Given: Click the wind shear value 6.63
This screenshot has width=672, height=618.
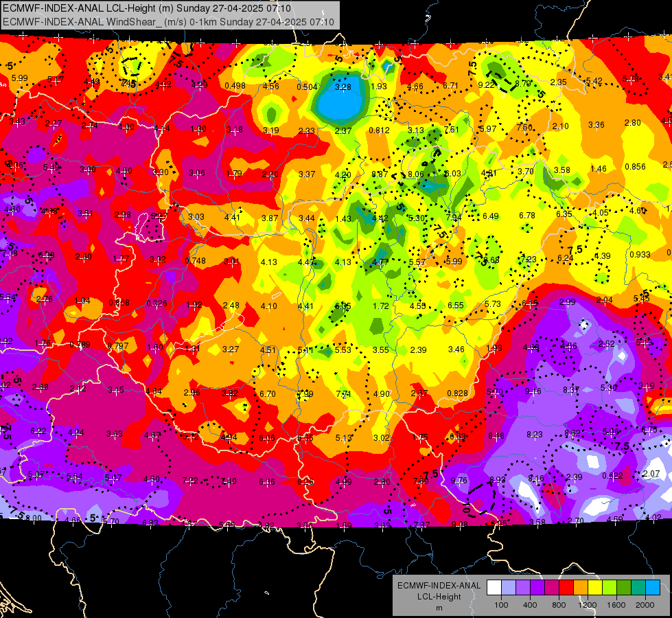Looking at the screenshot, I should pyautogui.click(x=457, y=436).
